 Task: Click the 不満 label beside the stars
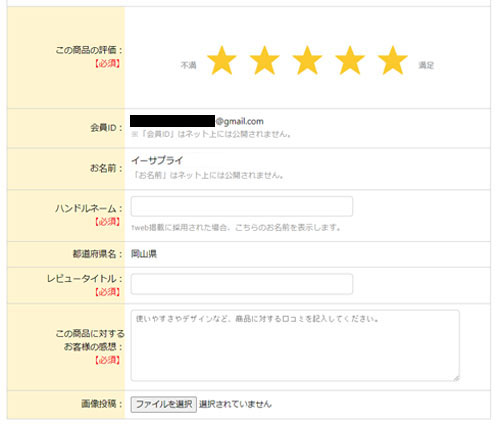(188, 65)
